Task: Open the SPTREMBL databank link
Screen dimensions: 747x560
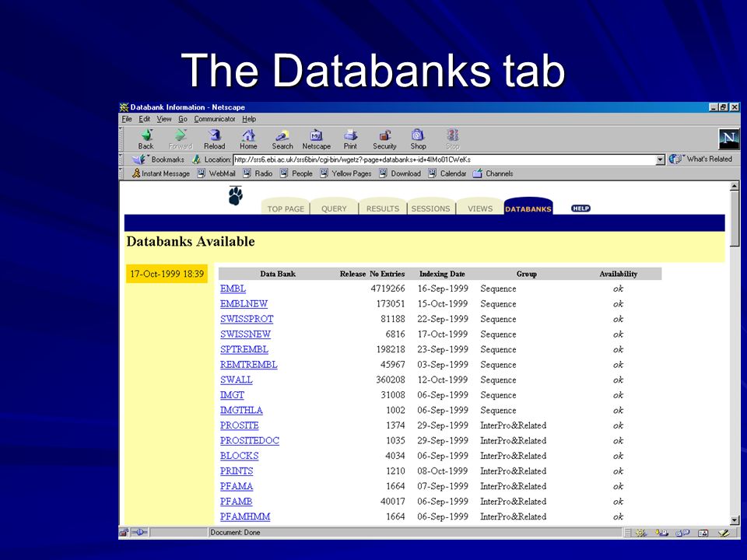Action: click(x=244, y=349)
